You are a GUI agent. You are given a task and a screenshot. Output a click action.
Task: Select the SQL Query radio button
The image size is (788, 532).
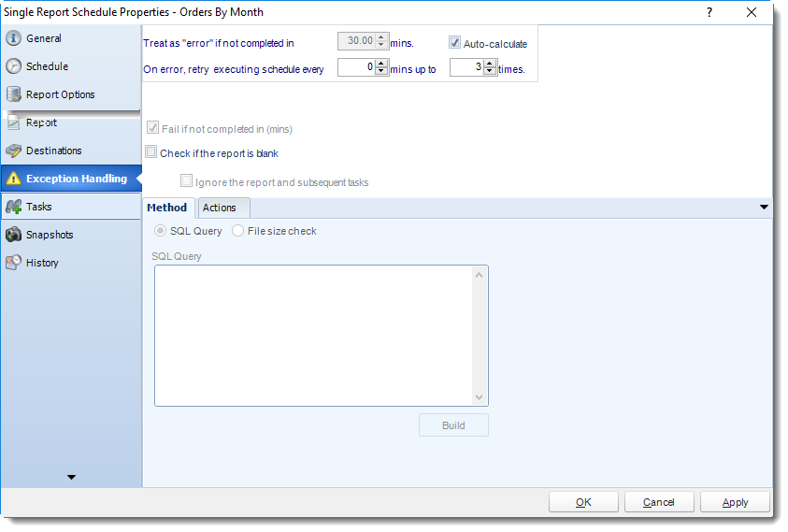(161, 231)
